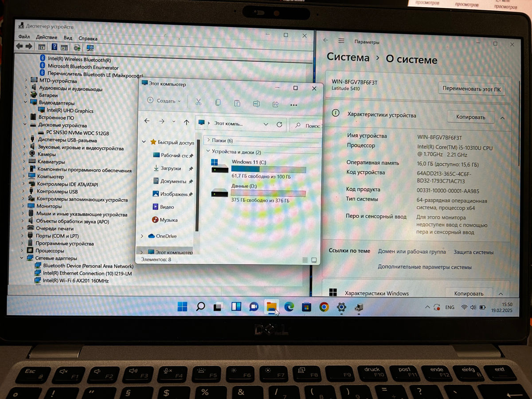Expand the Процессоры node in Device Manager
Image resolution: width=532 pixels, height=399 pixels.
click(22, 251)
